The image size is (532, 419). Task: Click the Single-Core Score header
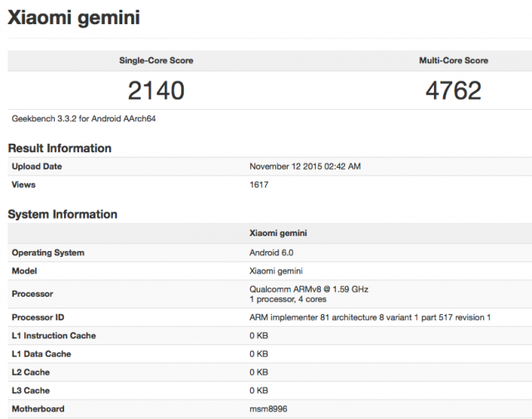click(x=156, y=61)
